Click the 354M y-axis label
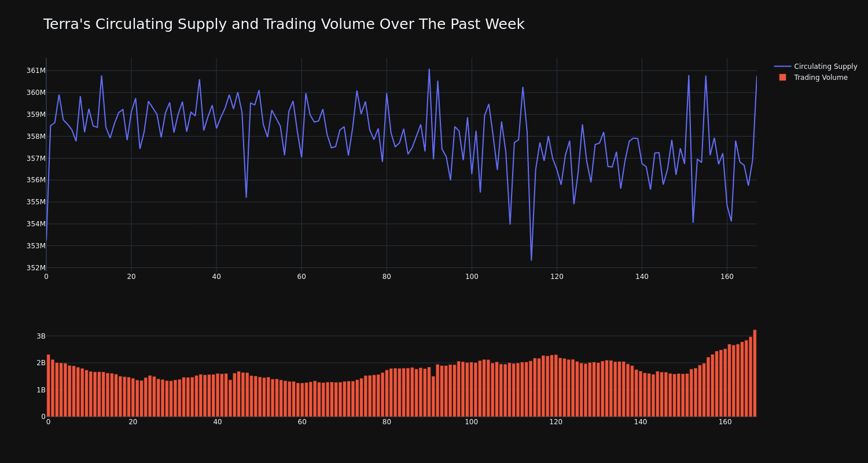 [x=36, y=224]
